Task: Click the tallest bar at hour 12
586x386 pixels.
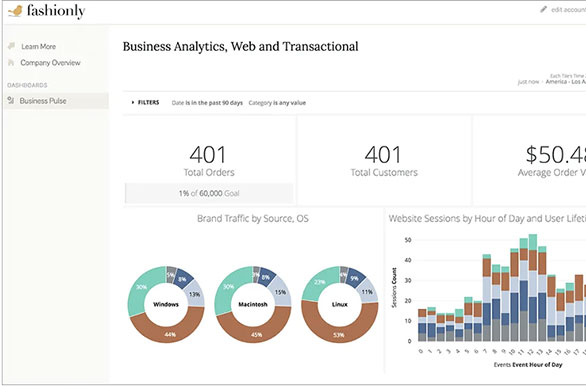Action: pyautogui.click(x=533, y=288)
